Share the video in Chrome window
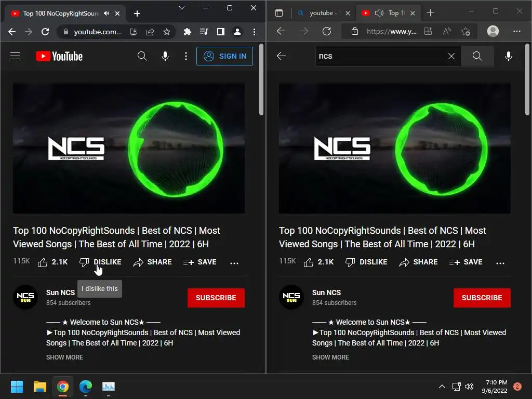532x399 pixels. pos(152,262)
